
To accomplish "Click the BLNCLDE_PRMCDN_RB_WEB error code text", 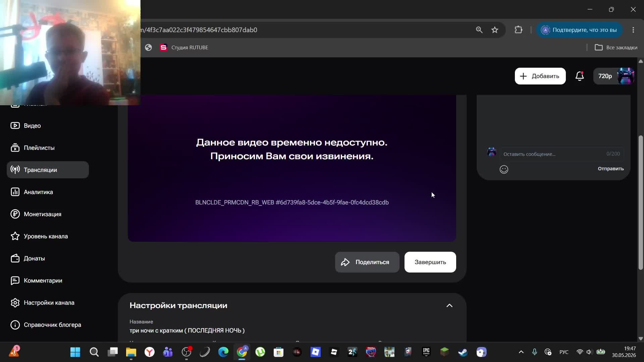I will tap(292, 202).
